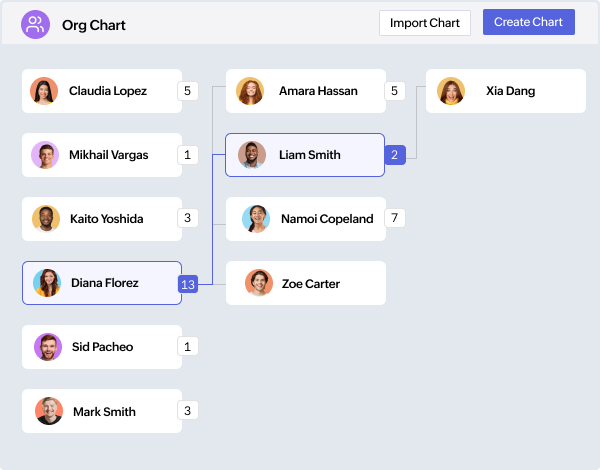Expand Sid Pacheo's 1 report badge
Viewport: 600px width, 470px height.
(188, 347)
